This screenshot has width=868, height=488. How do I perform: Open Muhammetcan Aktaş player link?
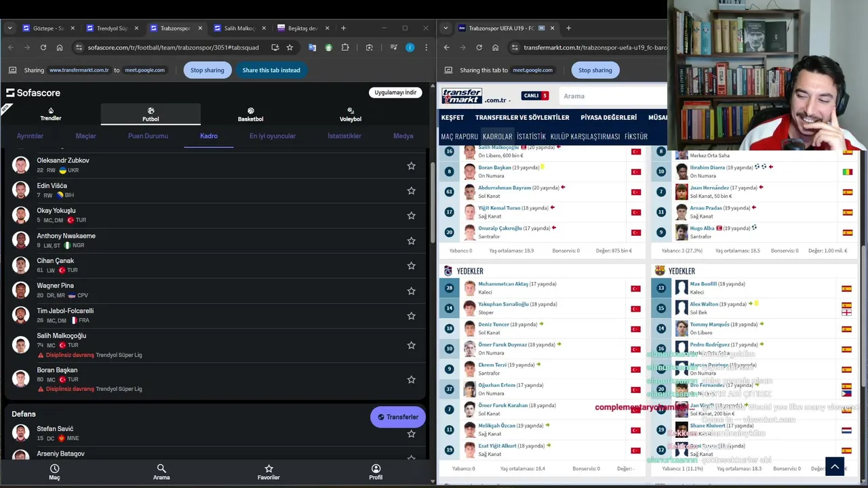point(502,284)
